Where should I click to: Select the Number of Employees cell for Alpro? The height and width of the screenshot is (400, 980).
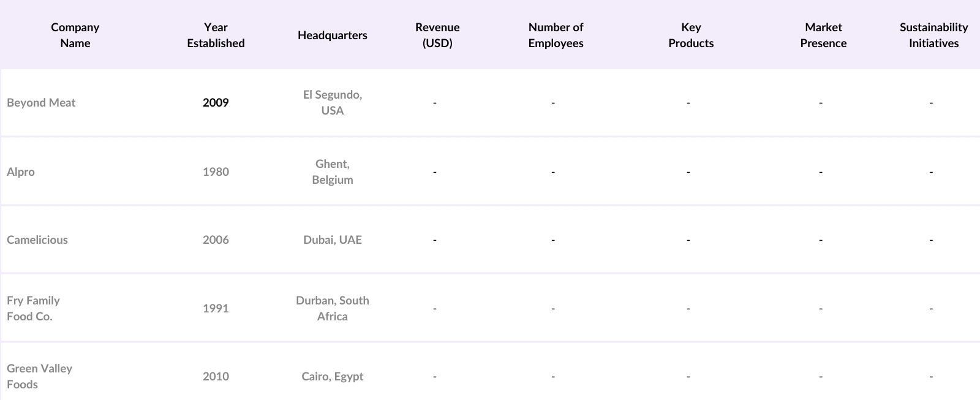point(553,172)
